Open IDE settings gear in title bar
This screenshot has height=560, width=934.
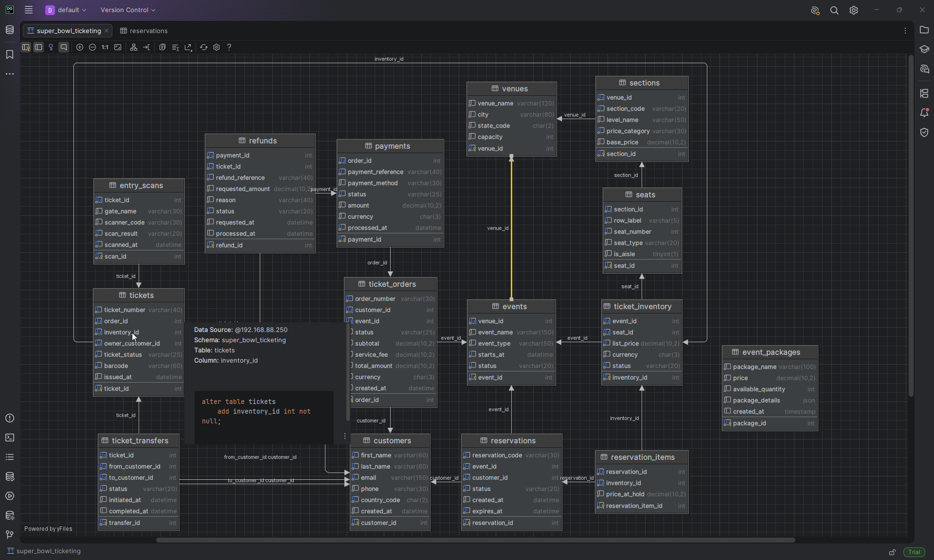click(854, 10)
